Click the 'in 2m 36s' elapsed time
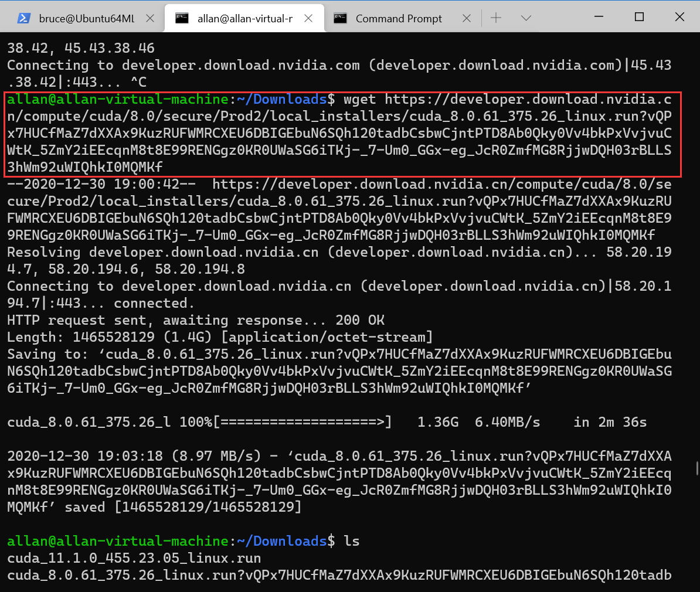700x592 pixels. point(610,422)
